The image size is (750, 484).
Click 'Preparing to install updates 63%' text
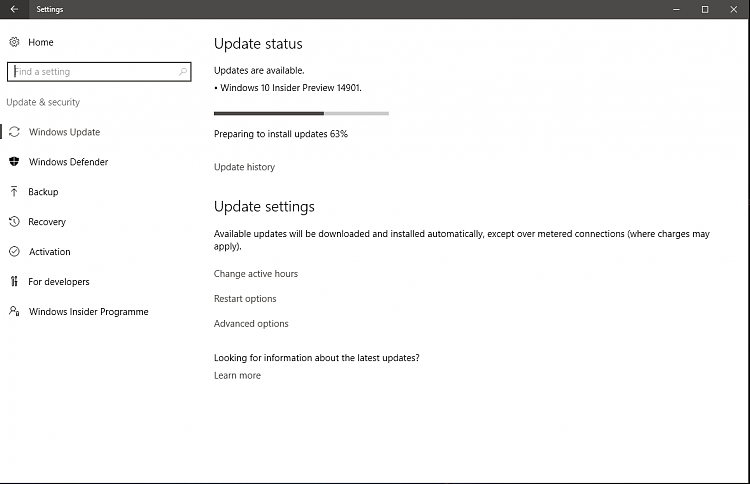[x=281, y=134]
